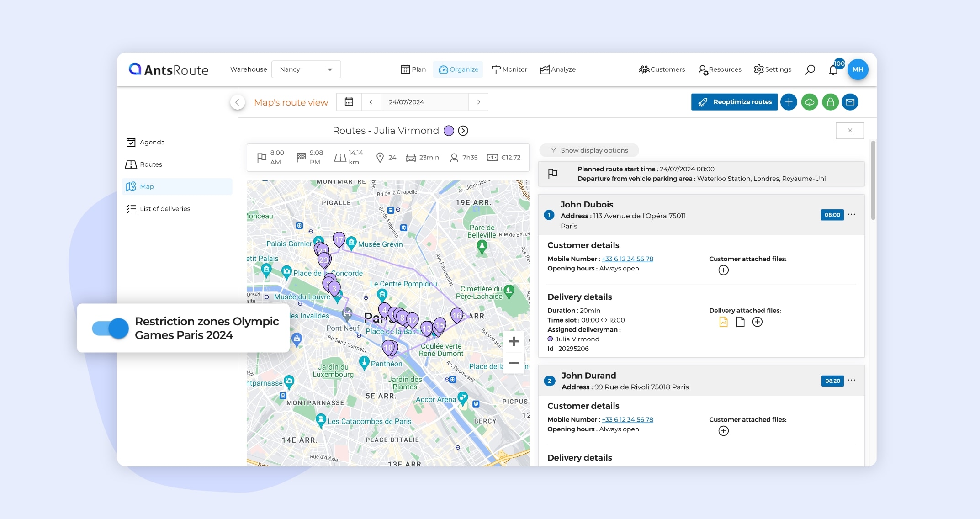Open the calendar date picker icon
The image size is (980, 519).
tap(349, 102)
